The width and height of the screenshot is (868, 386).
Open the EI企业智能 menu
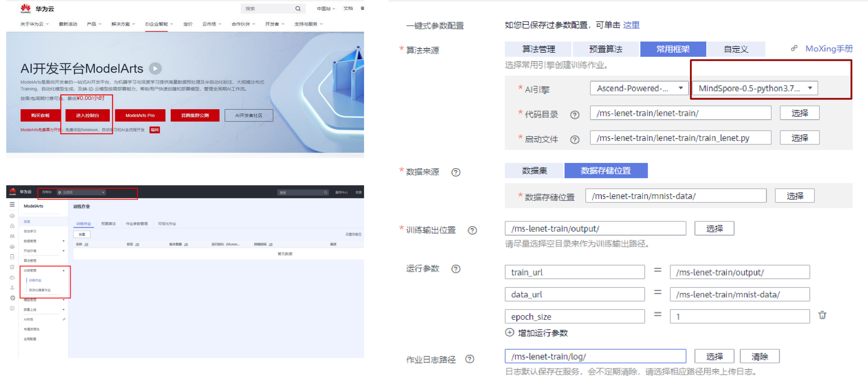(159, 24)
